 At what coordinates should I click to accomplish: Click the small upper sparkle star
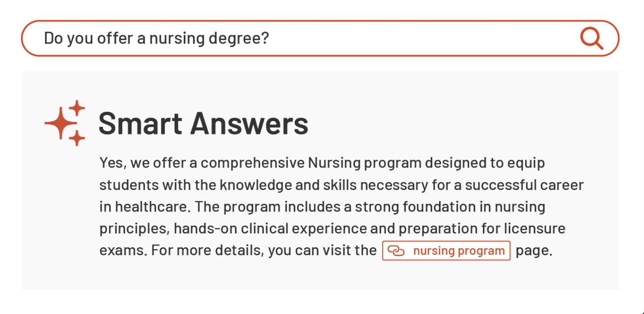pos(77,108)
